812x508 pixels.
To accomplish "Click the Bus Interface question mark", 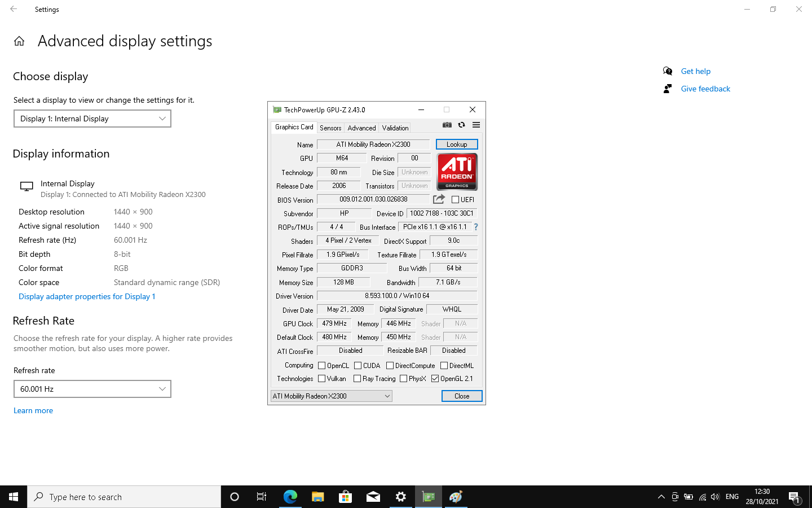I will (x=476, y=227).
